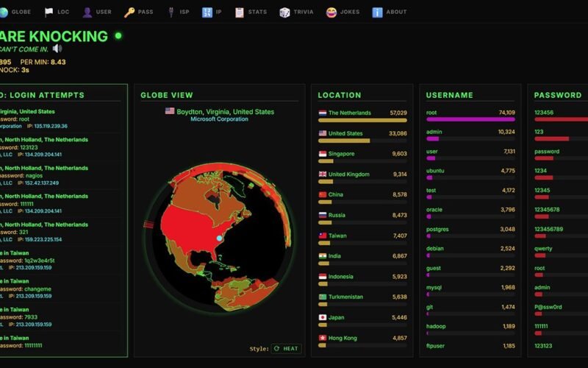Screen dimensions: 588x368
Task: Toggle the globe style HEAT button
Action: point(286,349)
